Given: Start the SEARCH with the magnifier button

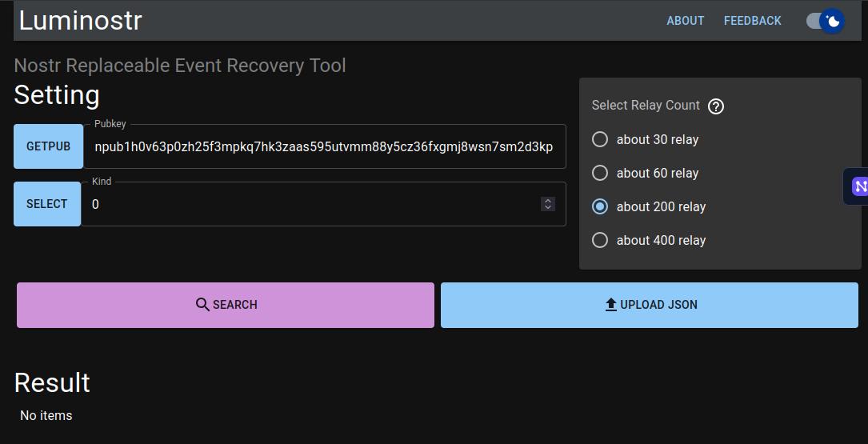Looking at the screenshot, I should point(226,305).
